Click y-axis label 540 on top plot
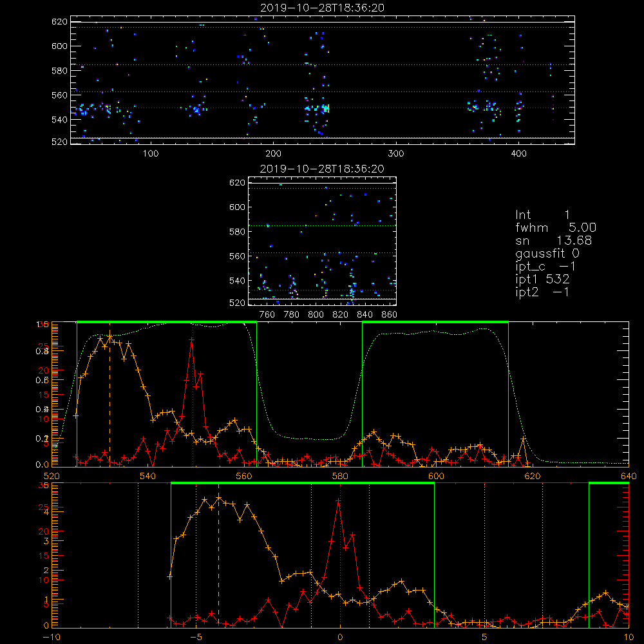The height and width of the screenshot is (644, 644). [59, 120]
